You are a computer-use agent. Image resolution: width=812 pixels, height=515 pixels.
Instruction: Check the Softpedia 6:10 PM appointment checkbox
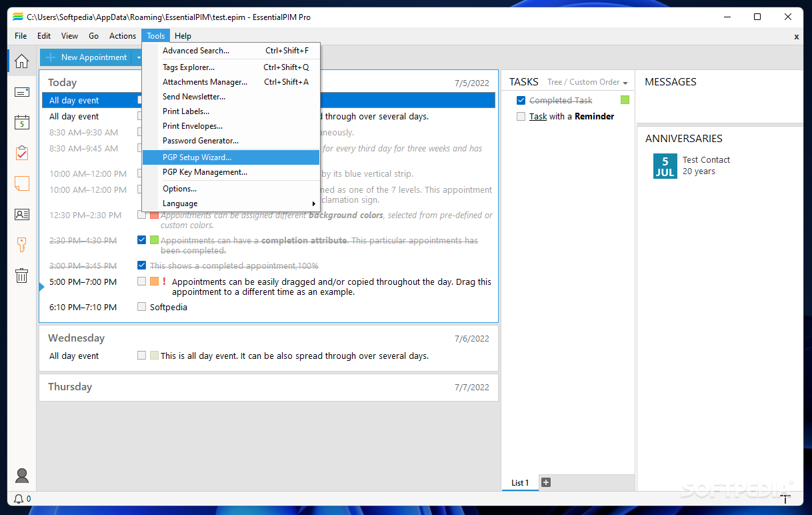tap(141, 307)
